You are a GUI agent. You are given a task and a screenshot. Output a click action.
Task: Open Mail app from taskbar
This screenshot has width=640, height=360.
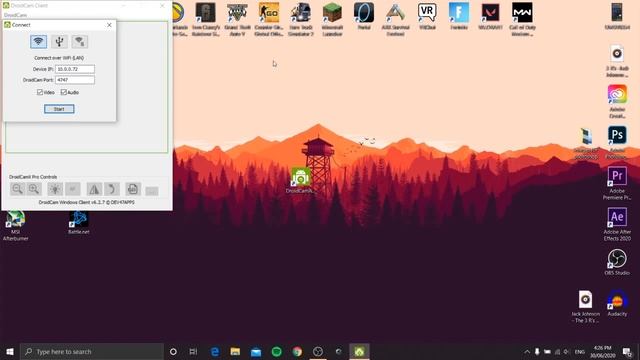click(256, 351)
